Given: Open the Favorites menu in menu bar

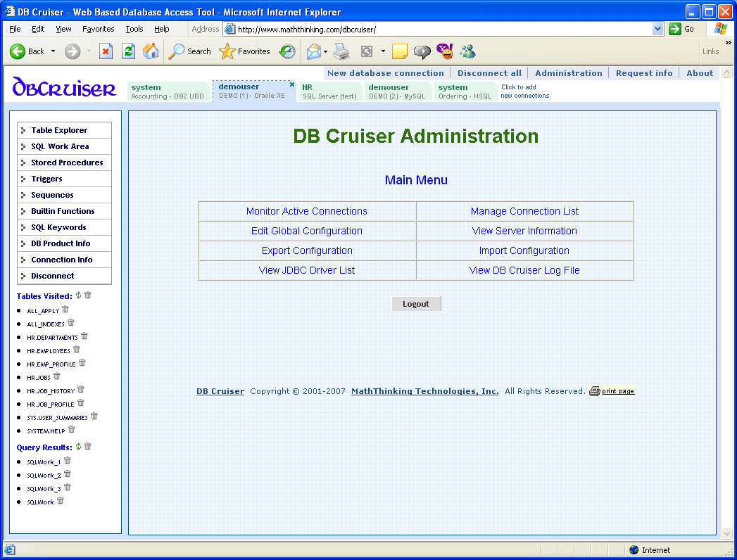Looking at the screenshot, I should (98, 29).
